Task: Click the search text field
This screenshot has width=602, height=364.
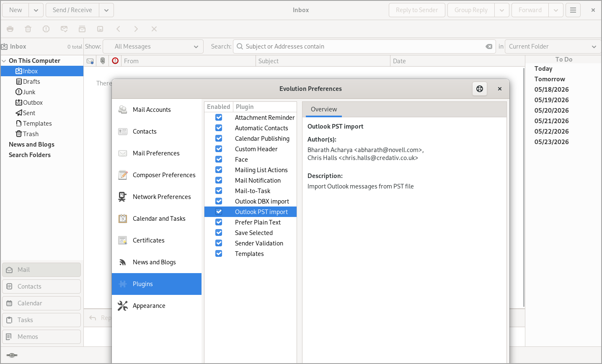Action: coord(364,46)
